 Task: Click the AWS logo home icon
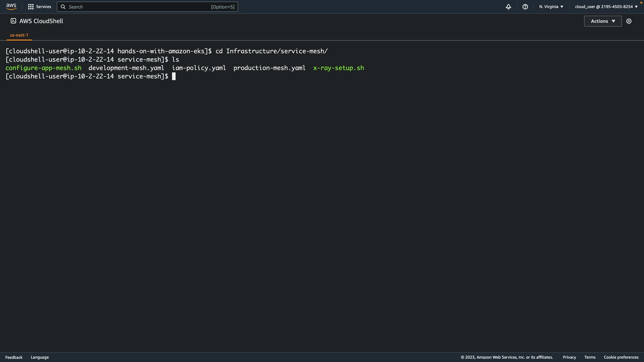pyautogui.click(x=11, y=7)
